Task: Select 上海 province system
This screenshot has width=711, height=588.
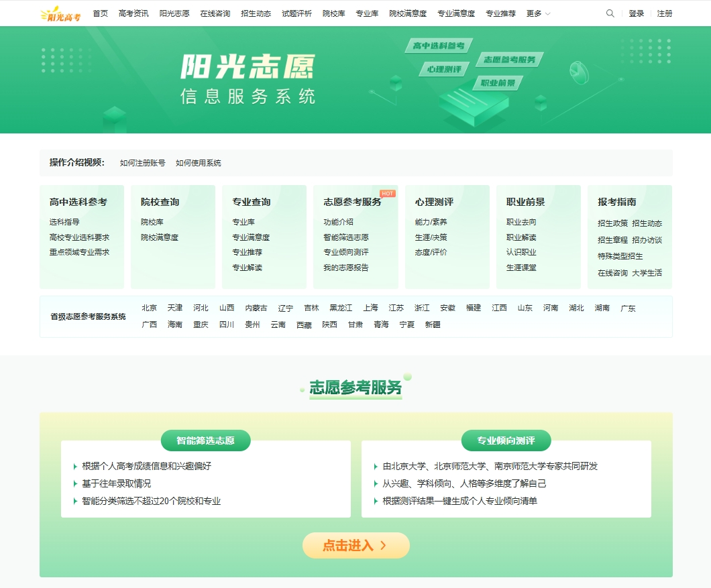Action: click(x=370, y=308)
